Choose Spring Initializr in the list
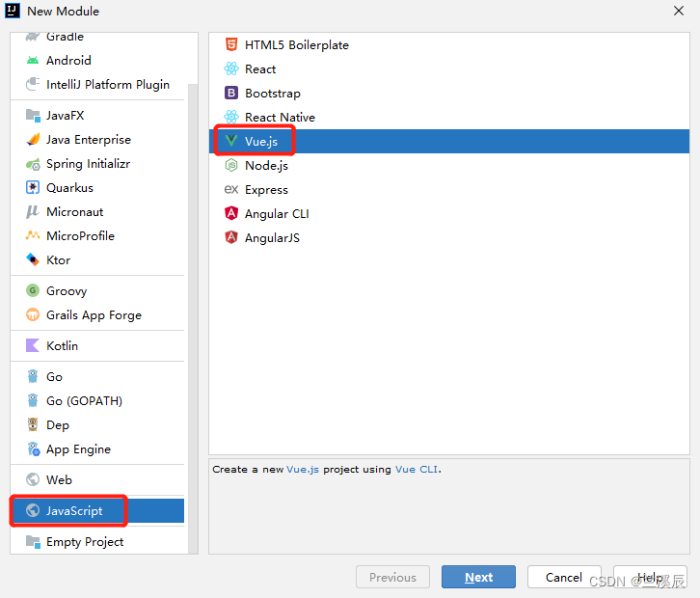Image resolution: width=700 pixels, height=598 pixels. click(x=98, y=164)
